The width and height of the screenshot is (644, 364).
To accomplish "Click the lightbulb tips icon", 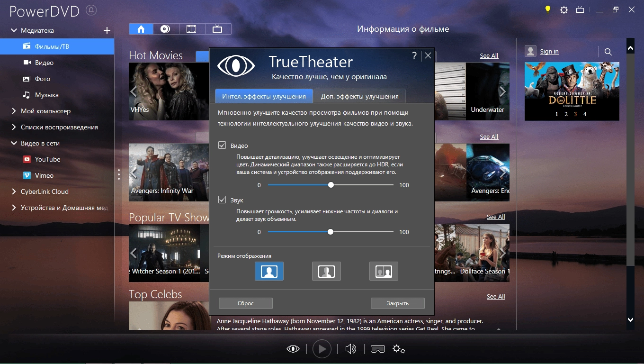I will (x=548, y=9).
